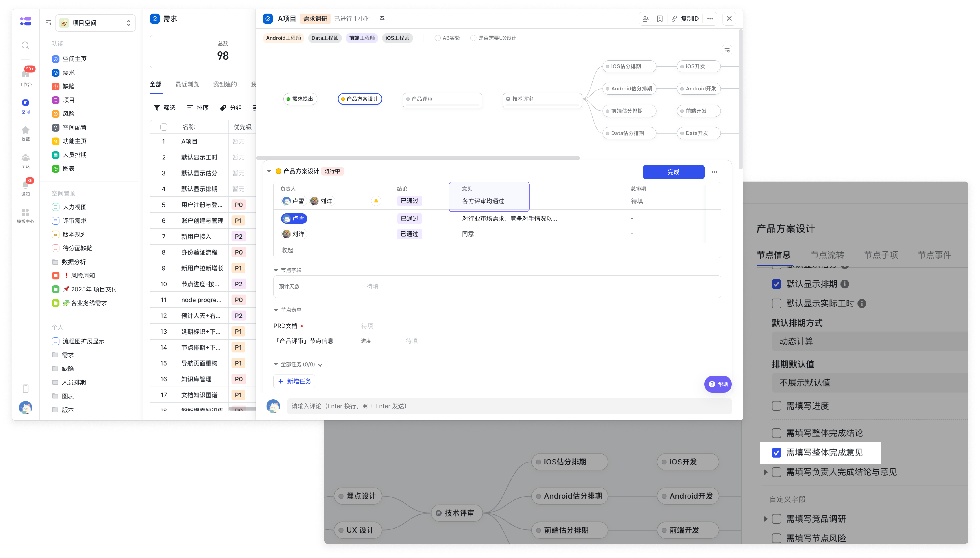Viewport: 980px width, 558px height.
Task: Click the 需求调研 status tag
Action: (315, 19)
